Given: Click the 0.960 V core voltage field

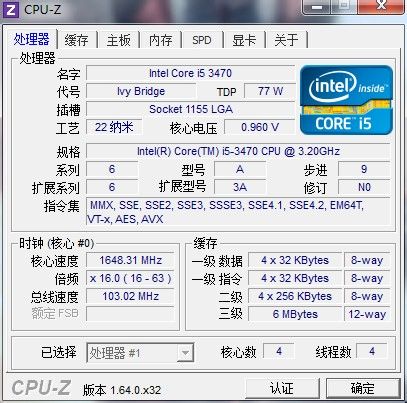Looking at the screenshot, I should pos(260,127).
